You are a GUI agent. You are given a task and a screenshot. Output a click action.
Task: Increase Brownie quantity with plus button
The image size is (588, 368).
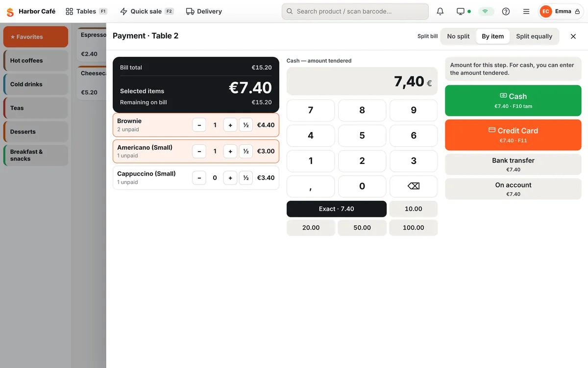pyautogui.click(x=230, y=125)
